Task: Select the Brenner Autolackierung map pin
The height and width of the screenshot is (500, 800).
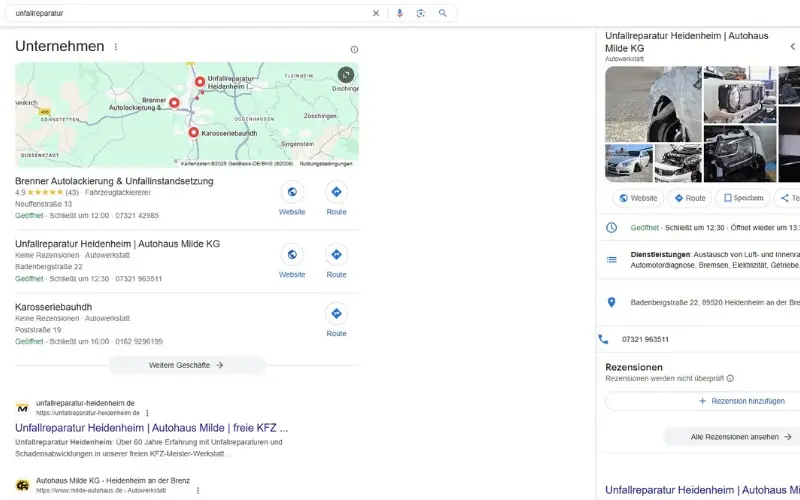Action: [174, 103]
